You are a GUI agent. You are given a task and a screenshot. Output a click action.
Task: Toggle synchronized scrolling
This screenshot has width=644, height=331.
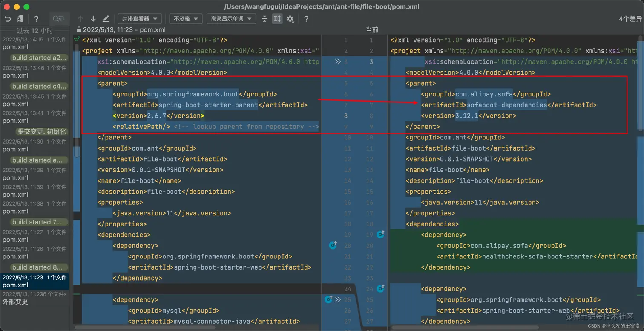277,19
